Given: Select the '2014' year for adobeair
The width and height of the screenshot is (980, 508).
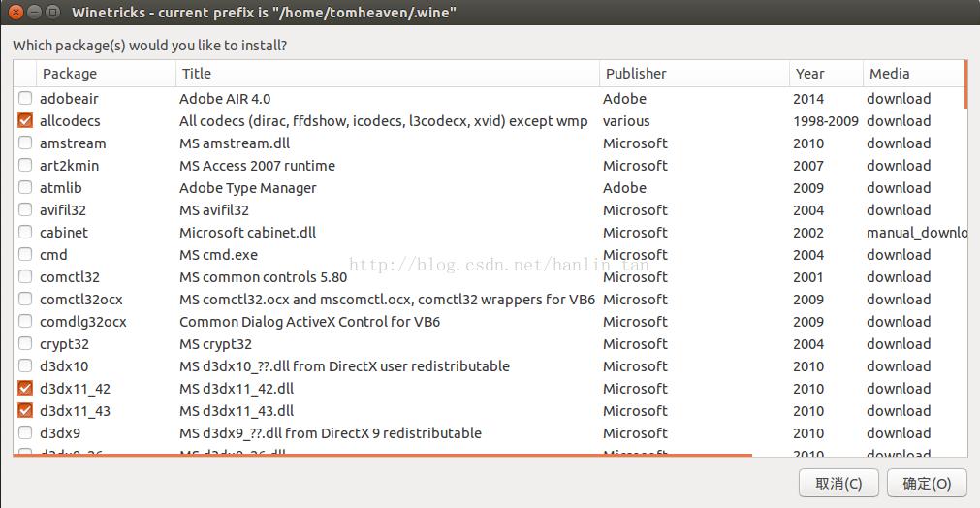Looking at the screenshot, I should point(808,99).
